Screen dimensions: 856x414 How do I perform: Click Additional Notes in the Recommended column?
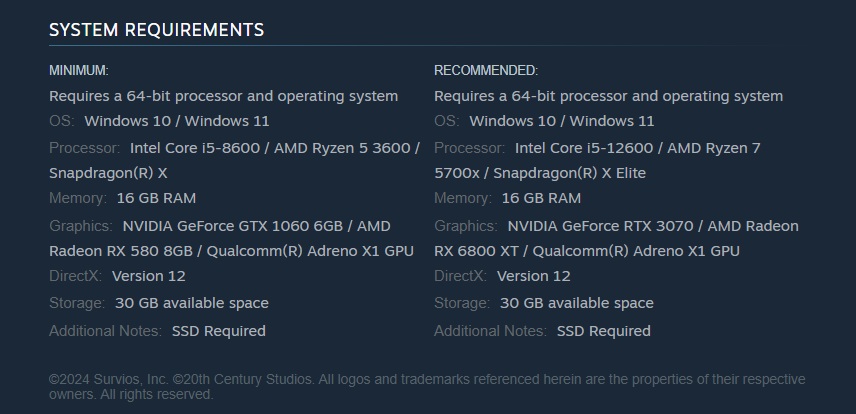pyautogui.click(x=490, y=331)
